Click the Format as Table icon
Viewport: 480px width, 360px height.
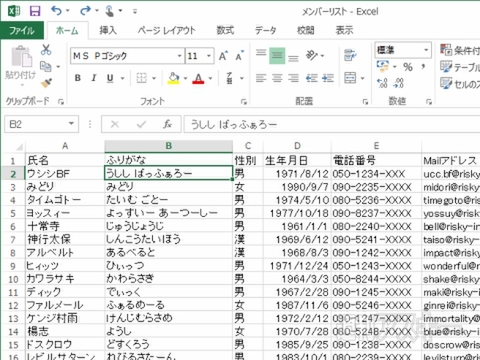coord(446,66)
